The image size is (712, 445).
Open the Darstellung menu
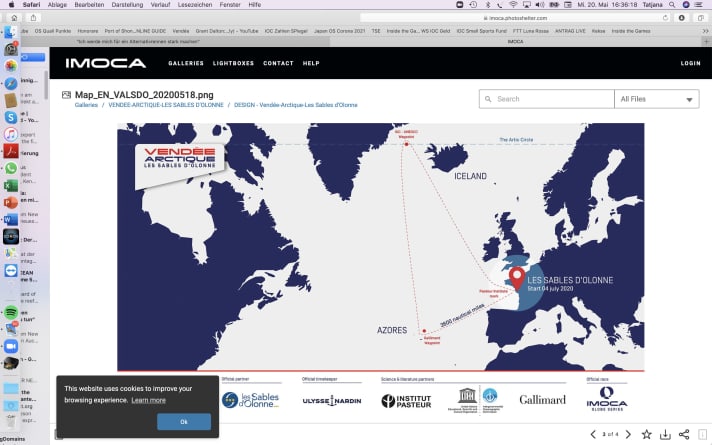127,5
